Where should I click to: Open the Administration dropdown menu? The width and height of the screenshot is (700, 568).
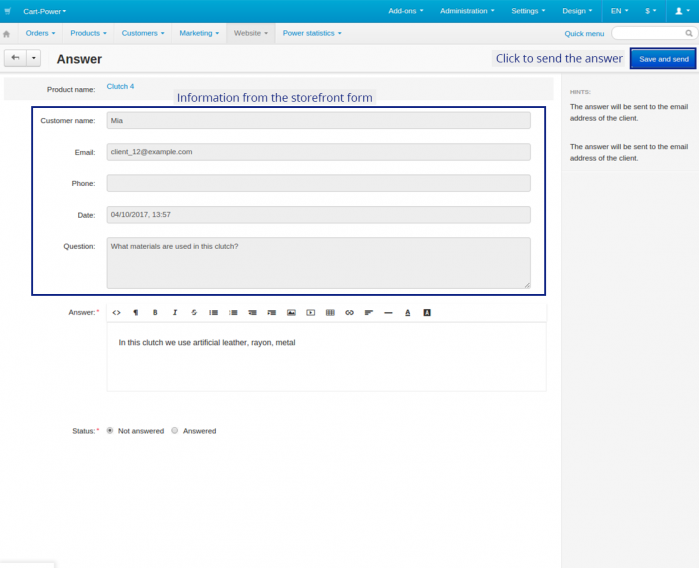(x=467, y=11)
